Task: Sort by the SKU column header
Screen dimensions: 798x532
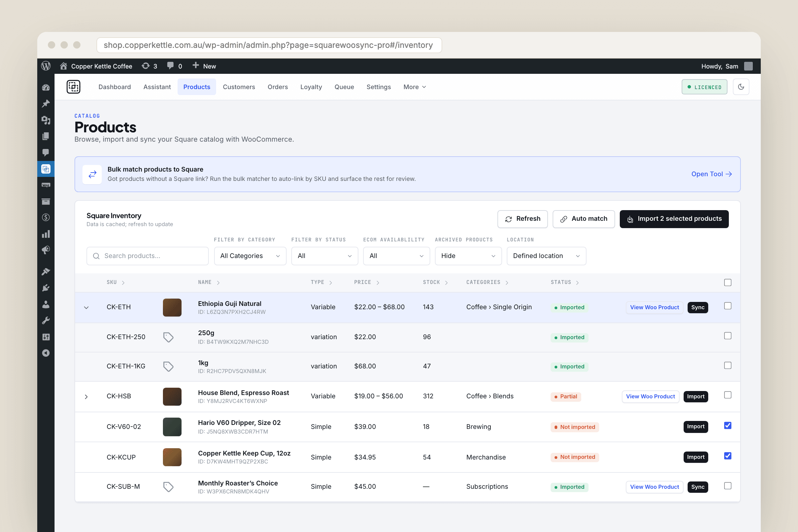Action: [115, 282]
